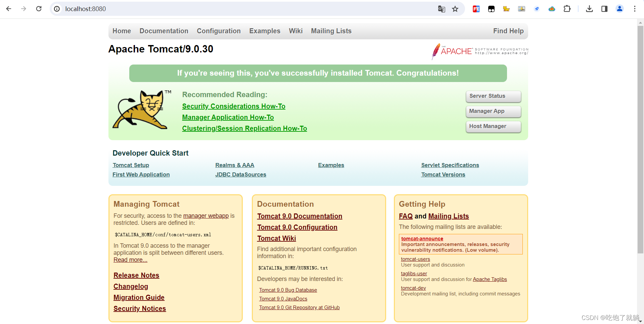This screenshot has height=324, width=644.
Task: Open the First Web Application link
Action: coord(141,174)
